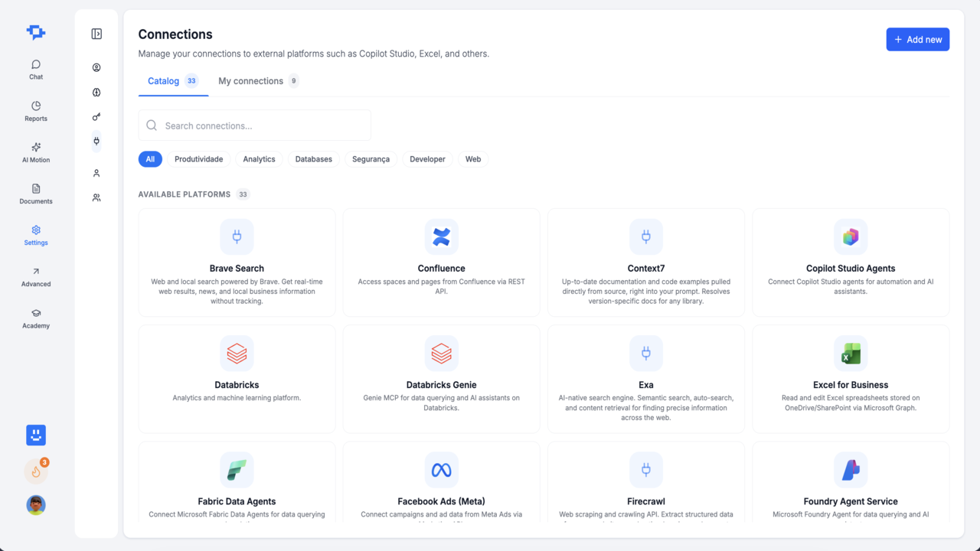This screenshot has height=551, width=980.
Task: Open the Context7 card title
Action: click(x=646, y=269)
